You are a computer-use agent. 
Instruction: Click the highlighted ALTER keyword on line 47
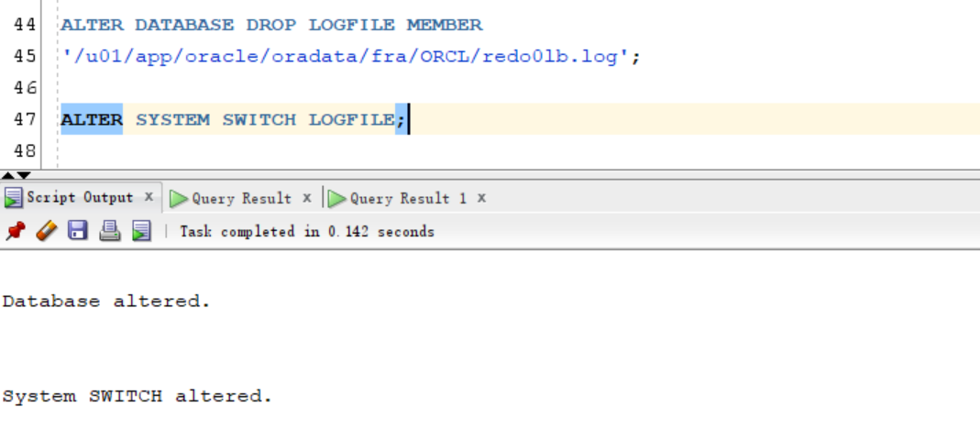pyautogui.click(x=92, y=119)
